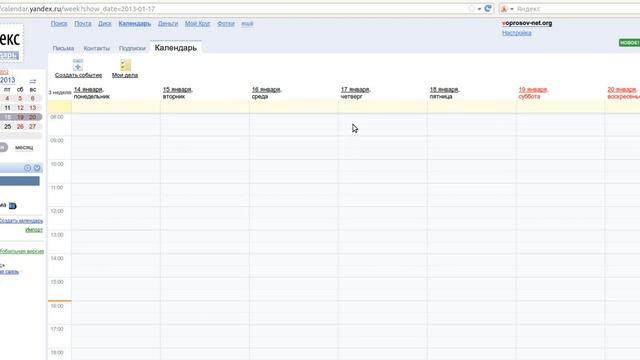Screen dimensions: 640x360
Task: Click the Импорт link
Action: [34, 230]
